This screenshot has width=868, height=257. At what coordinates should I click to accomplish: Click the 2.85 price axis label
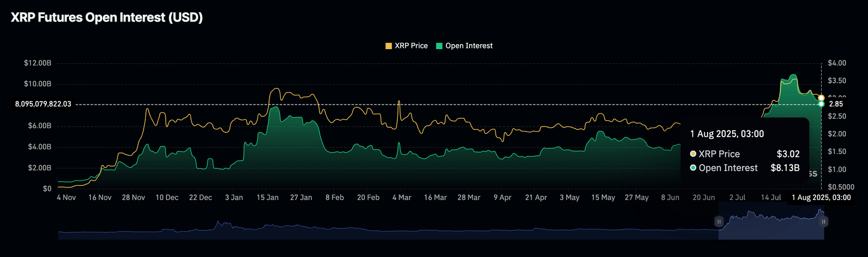tap(836, 104)
